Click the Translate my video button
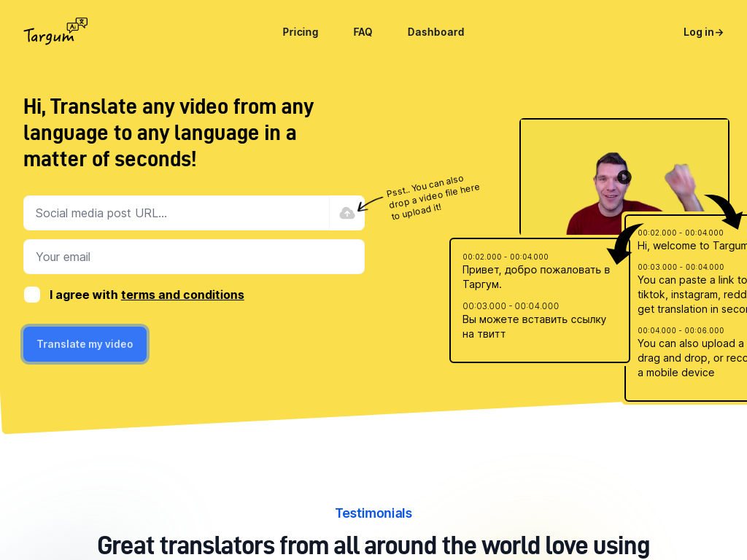This screenshot has width=747, height=560. 85,344
